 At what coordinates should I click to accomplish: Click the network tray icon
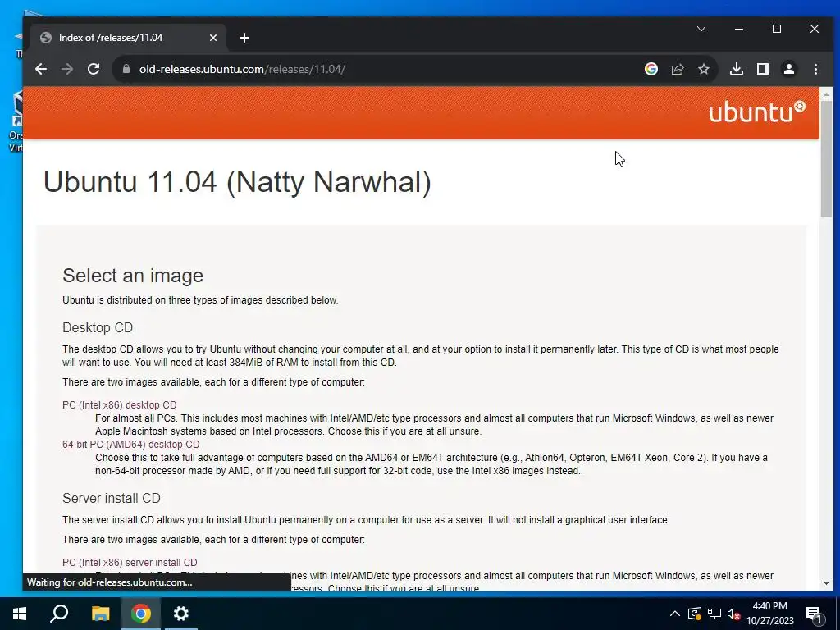(714, 614)
